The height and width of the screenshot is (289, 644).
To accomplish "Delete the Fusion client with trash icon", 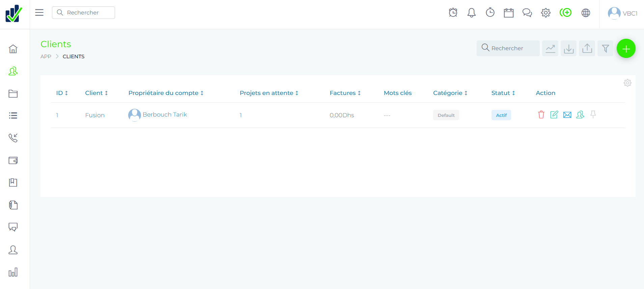I will click(541, 115).
